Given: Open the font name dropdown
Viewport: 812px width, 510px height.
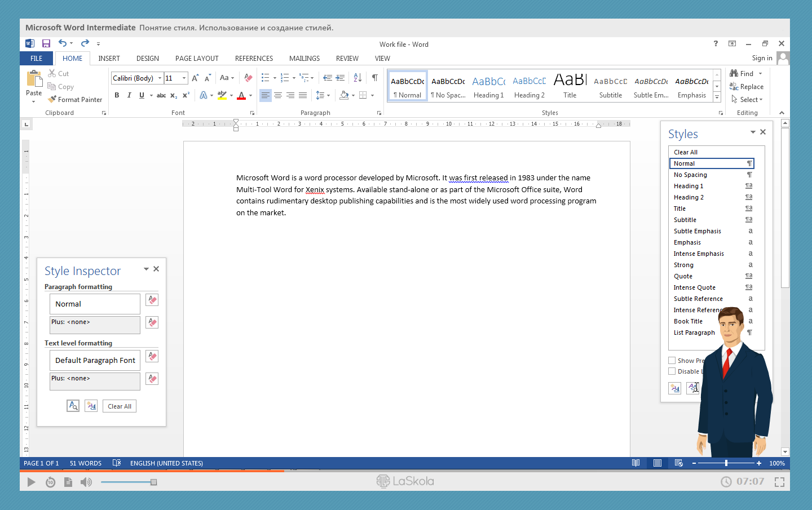Looking at the screenshot, I should click(160, 78).
